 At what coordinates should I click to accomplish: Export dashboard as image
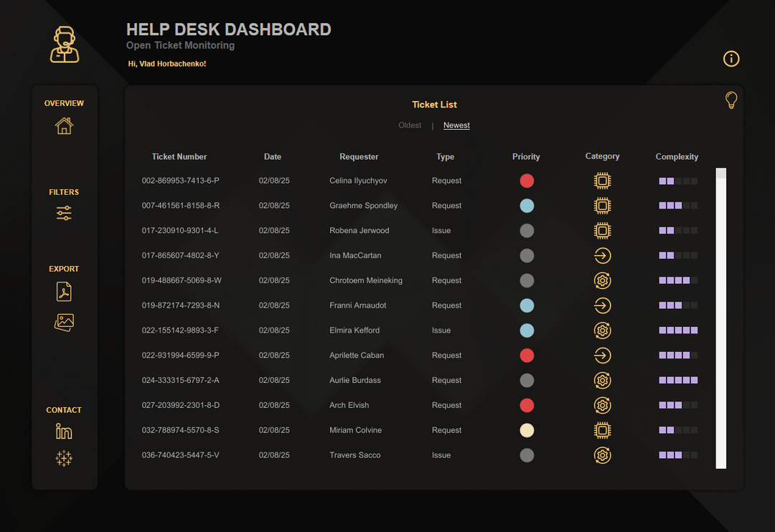click(64, 323)
